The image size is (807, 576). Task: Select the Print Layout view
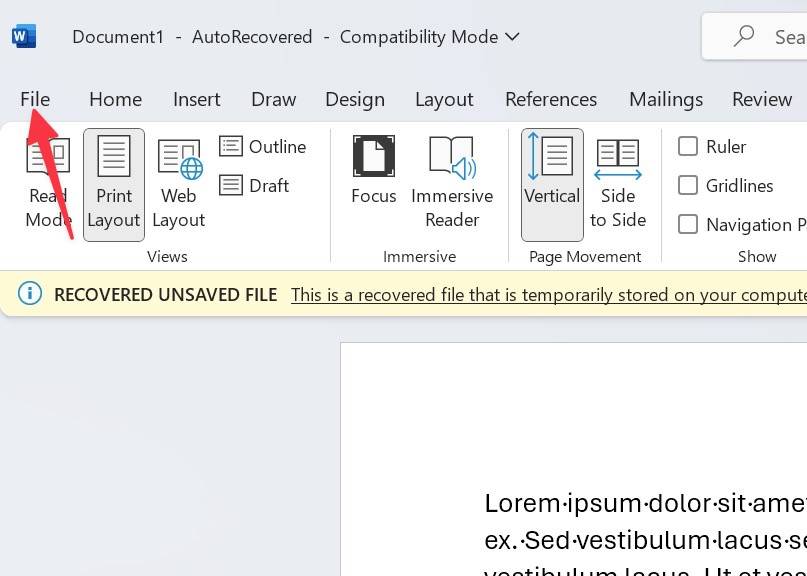pos(114,185)
